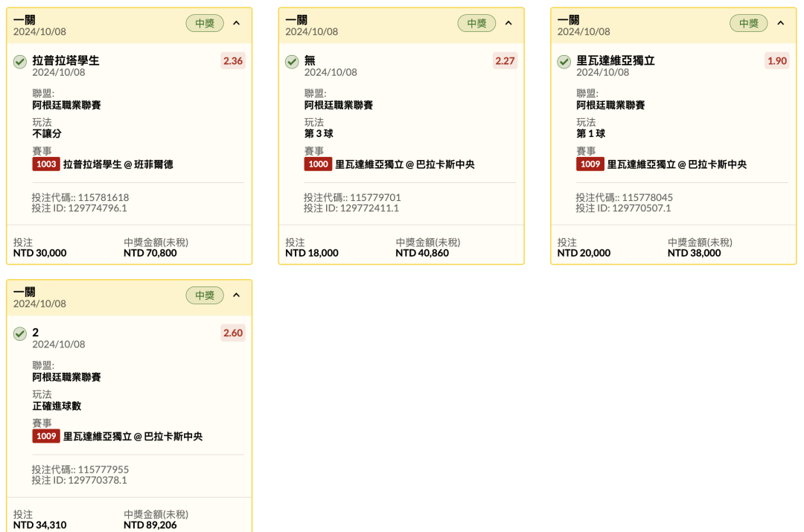
Task: Click 中獎 badge on 拉普拉塔學生 card
Action: (x=205, y=23)
